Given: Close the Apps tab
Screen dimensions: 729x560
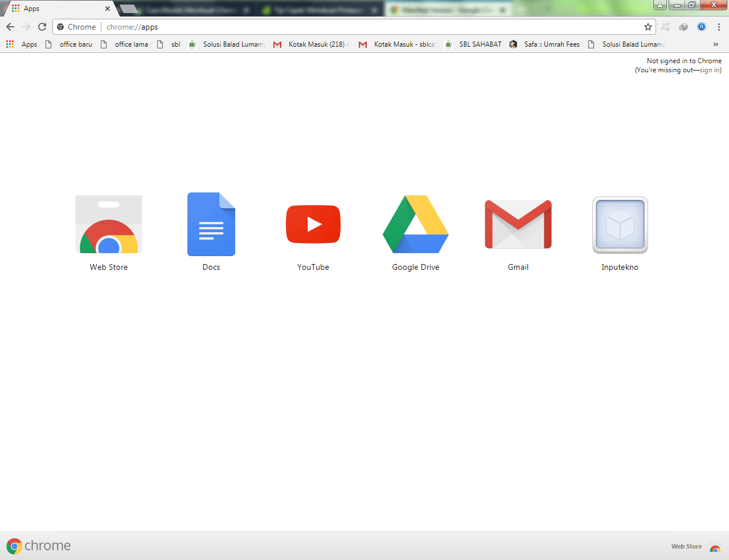Looking at the screenshot, I should click(108, 9).
